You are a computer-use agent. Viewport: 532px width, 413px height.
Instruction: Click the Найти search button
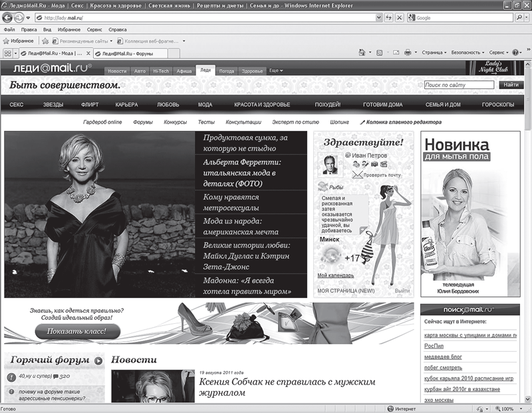click(511, 85)
